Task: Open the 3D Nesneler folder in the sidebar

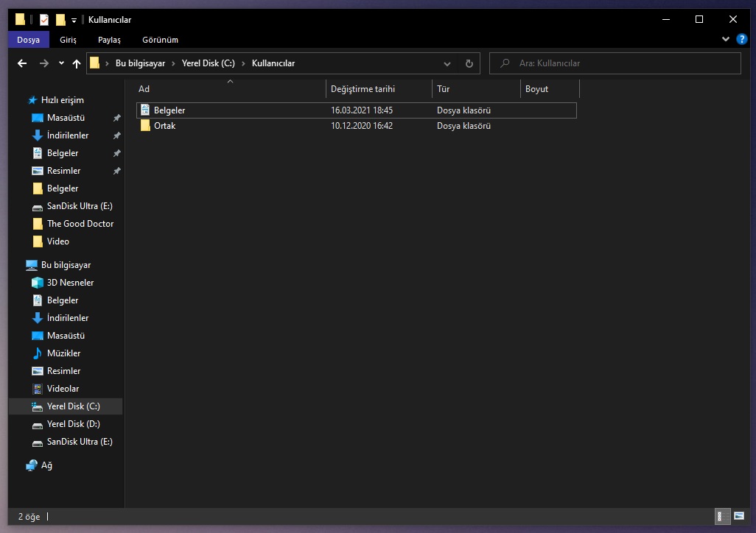Action: 70,283
